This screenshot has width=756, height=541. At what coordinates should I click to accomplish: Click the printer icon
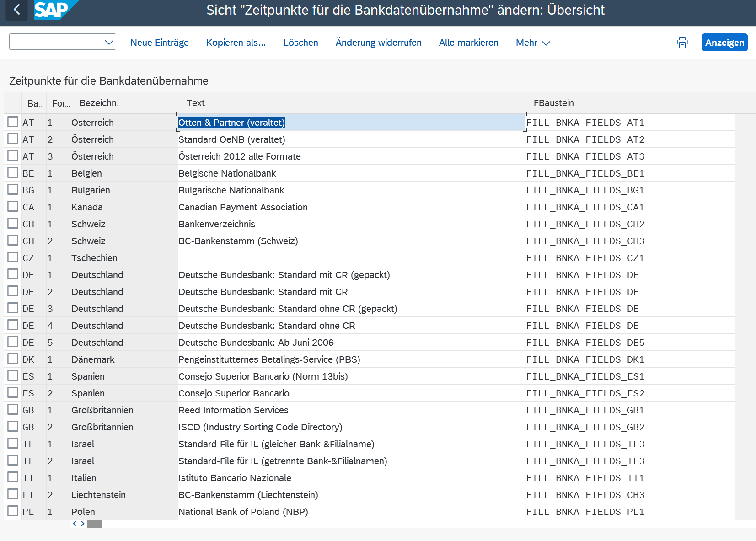[x=682, y=43]
